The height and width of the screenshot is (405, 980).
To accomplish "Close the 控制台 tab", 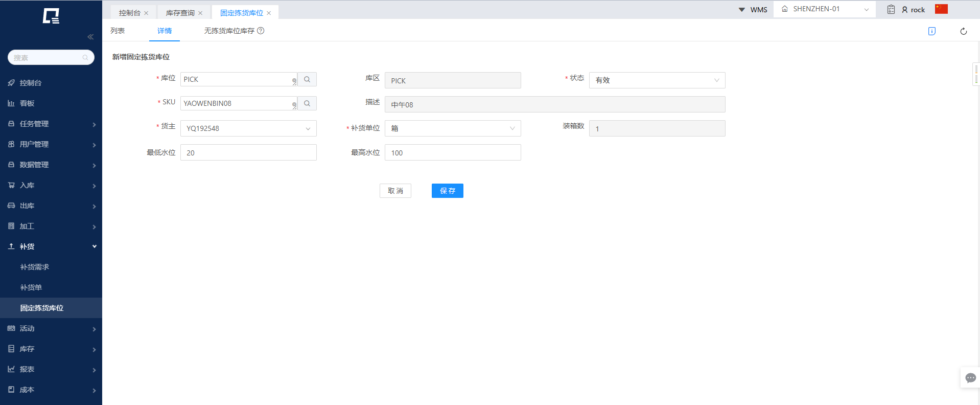I will (x=146, y=13).
